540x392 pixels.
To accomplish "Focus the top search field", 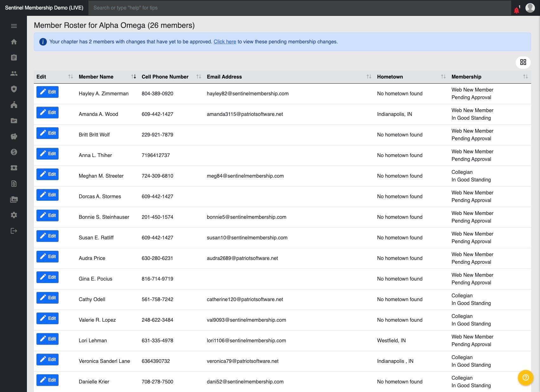I will click(x=300, y=8).
